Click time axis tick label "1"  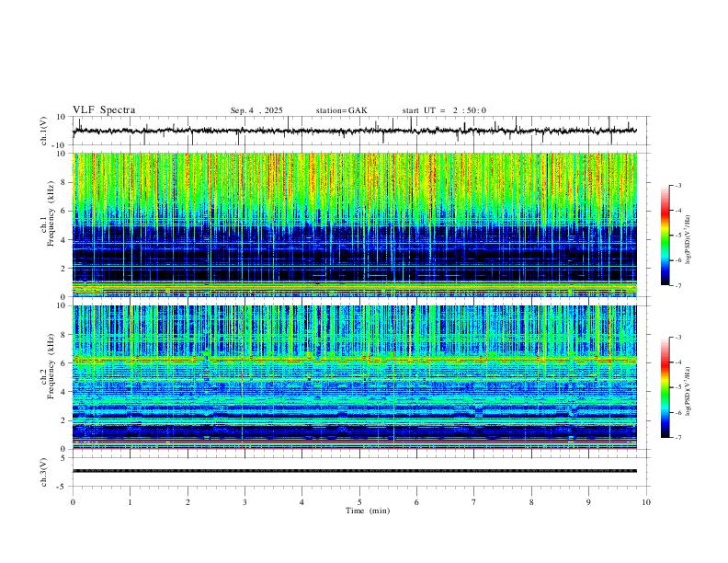(130, 502)
